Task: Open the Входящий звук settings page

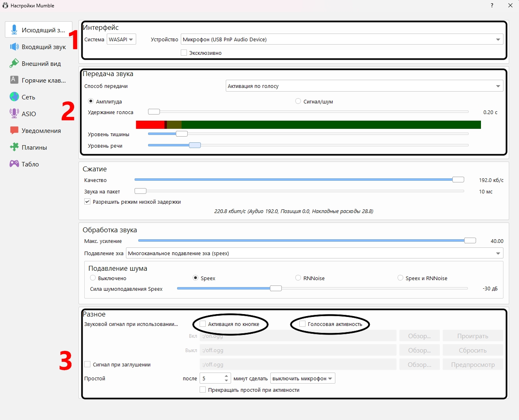Action: click(x=39, y=47)
